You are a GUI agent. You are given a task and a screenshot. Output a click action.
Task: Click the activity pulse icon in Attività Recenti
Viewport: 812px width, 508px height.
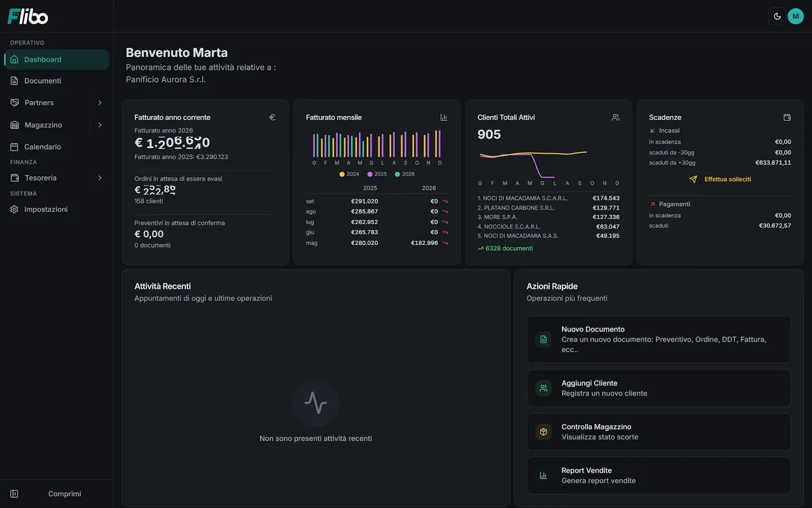coord(316,403)
